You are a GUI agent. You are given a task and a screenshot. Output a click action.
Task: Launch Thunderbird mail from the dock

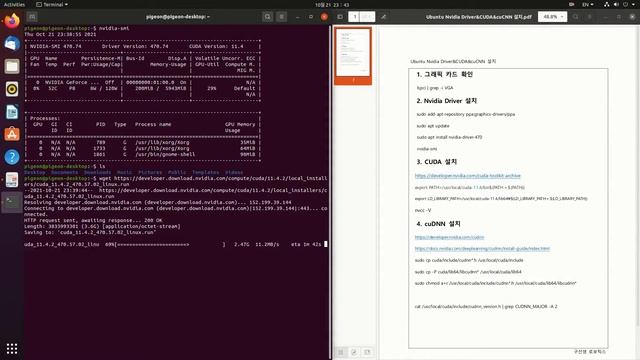point(12,43)
